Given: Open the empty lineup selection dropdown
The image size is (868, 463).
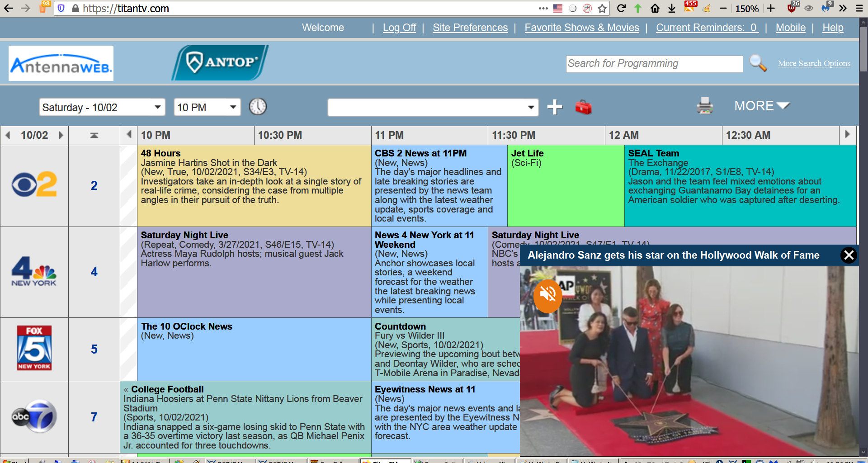Looking at the screenshot, I should (433, 108).
